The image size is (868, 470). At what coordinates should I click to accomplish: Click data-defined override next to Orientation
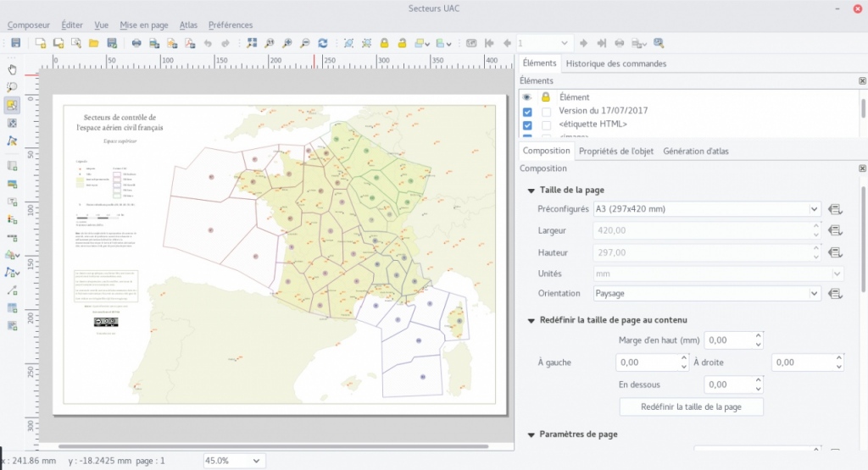pyautogui.click(x=835, y=294)
